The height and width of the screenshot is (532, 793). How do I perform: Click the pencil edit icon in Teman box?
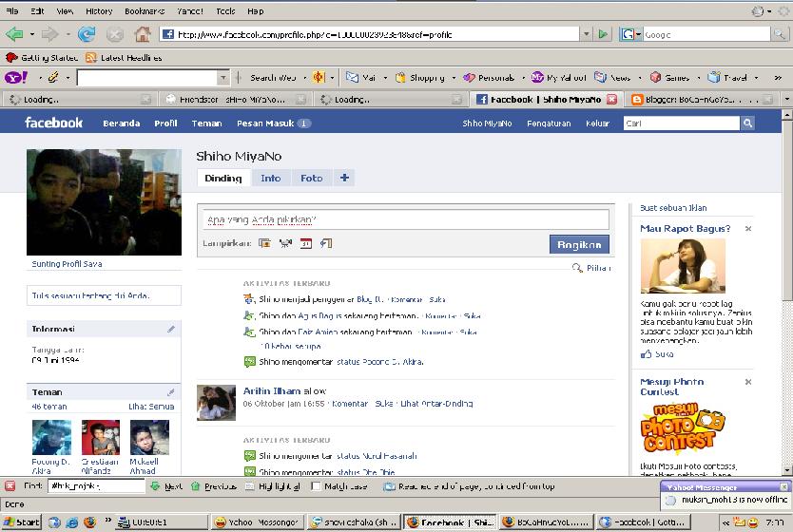click(x=171, y=392)
